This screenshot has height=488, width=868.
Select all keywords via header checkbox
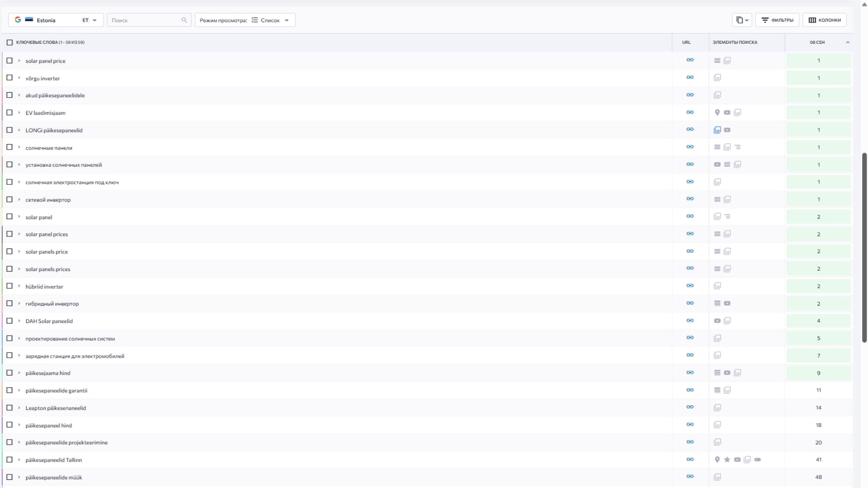click(9, 42)
